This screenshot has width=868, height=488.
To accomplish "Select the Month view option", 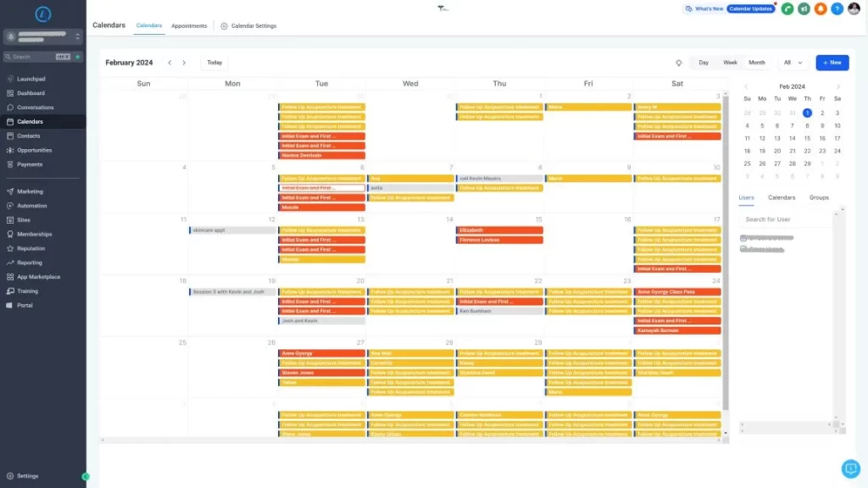I will pyautogui.click(x=756, y=63).
